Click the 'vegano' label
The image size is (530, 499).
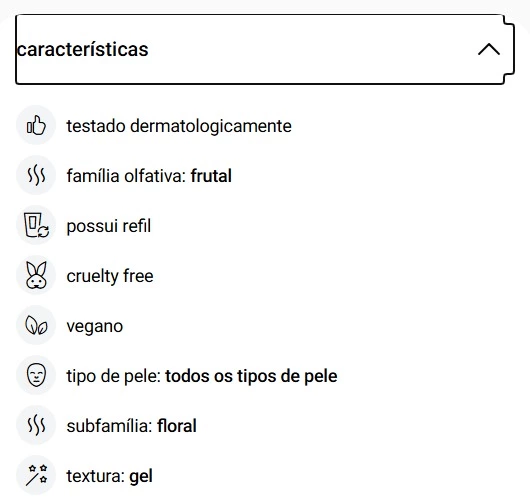coord(95,327)
